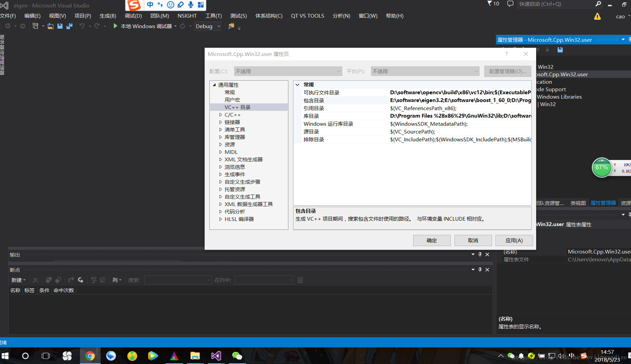This screenshot has width=631, height=364.
Task: Open the 新建 breakpoint dropdown
Action: [18, 280]
